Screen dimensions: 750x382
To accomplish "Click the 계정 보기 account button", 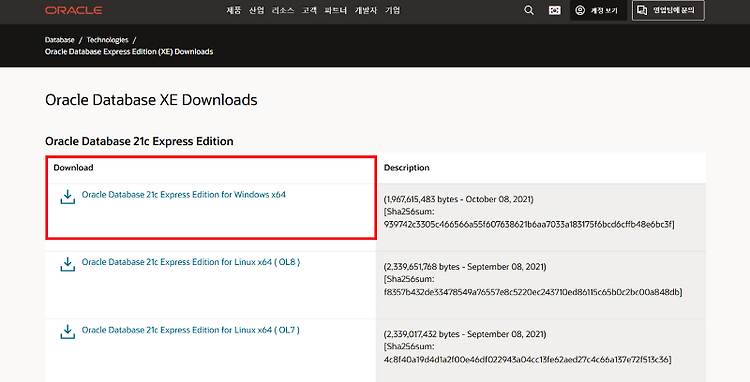I will point(598,10).
